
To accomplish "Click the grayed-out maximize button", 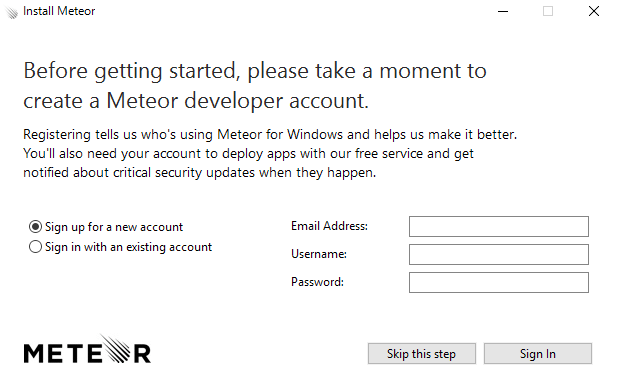I will [548, 11].
